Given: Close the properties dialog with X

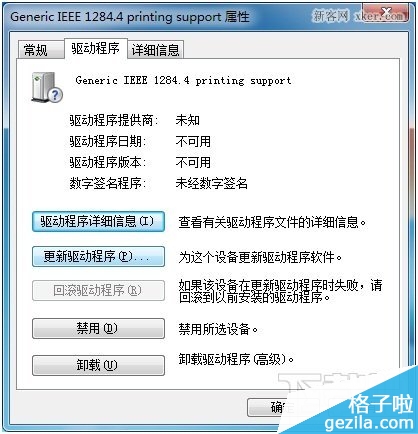Looking at the screenshot, I should [x=386, y=14].
